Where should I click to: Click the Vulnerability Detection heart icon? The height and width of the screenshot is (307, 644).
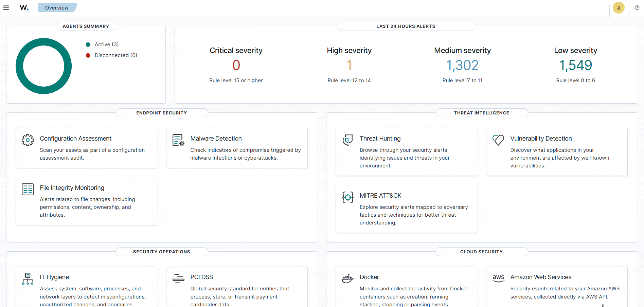pos(498,140)
